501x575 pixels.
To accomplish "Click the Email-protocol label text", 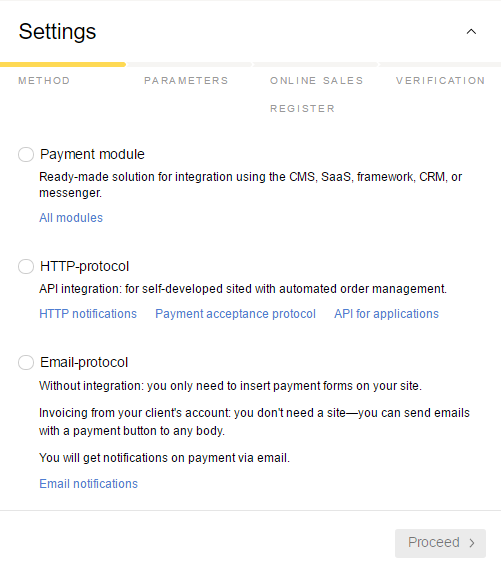I will click(84, 362).
